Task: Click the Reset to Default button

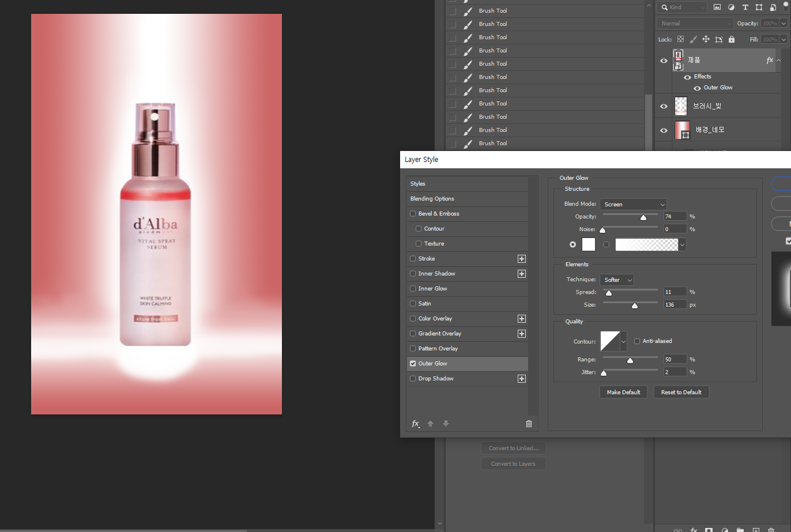Action: click(681, 392)
